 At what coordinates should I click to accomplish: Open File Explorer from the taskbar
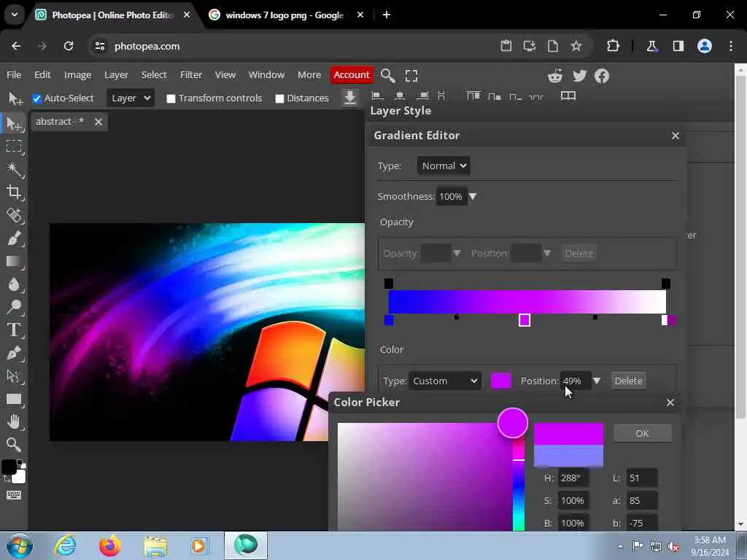(x=155, y=545)
